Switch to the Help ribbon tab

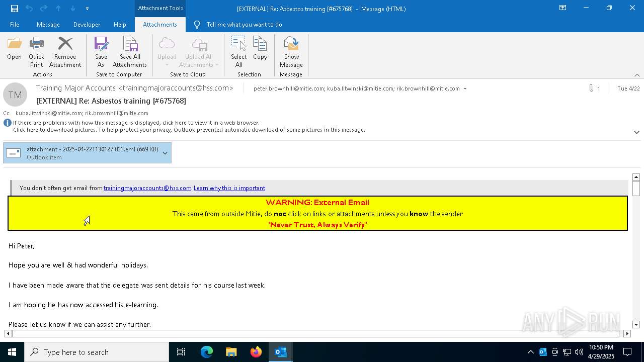click(120, 25)
